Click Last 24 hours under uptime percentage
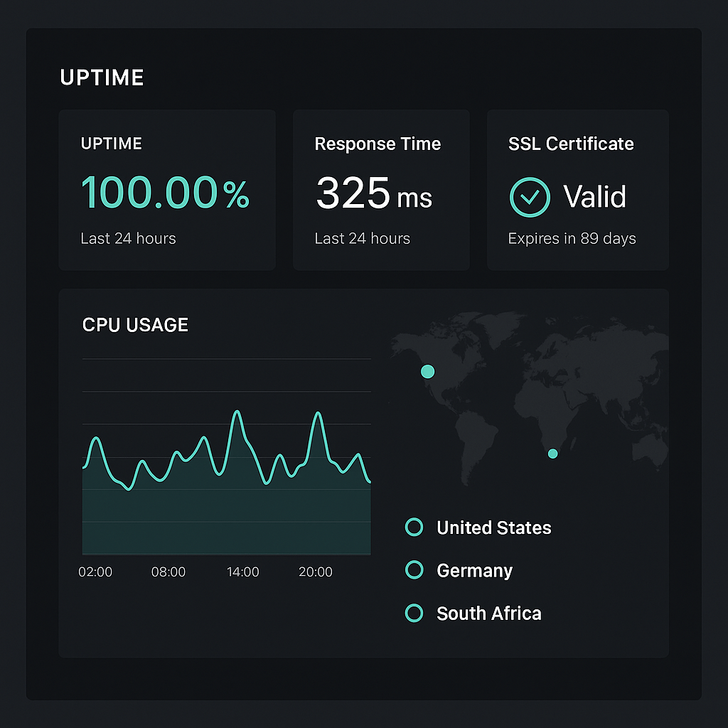728x728 pixels. click(128, 239)
